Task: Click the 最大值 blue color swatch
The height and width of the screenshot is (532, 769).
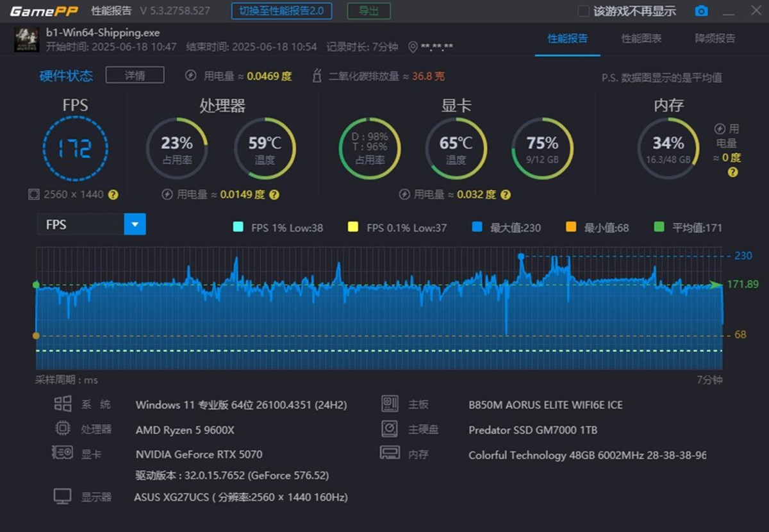Action: tap(477, 227)
